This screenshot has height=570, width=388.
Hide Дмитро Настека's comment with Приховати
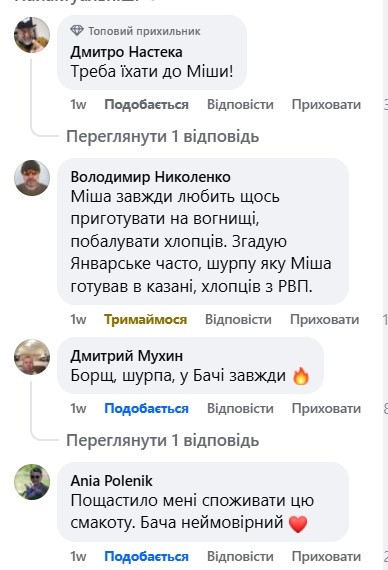(326, 105)
